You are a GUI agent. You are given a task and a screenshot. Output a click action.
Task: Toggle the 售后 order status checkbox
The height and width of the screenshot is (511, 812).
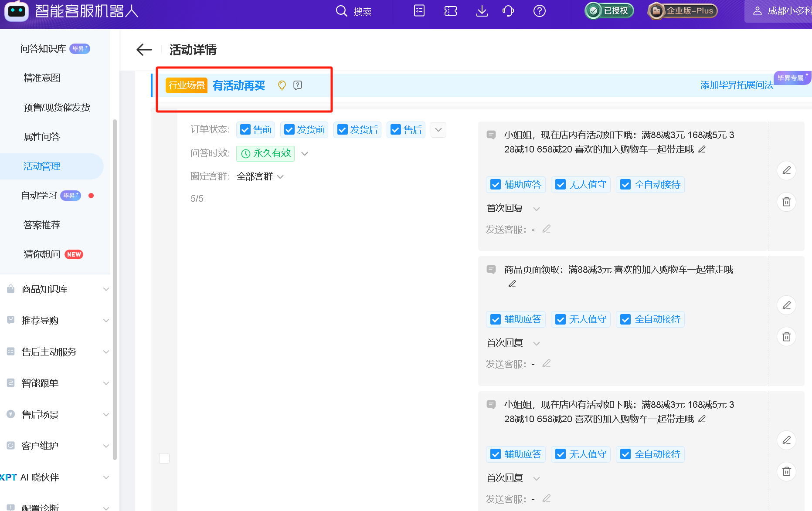[396, 130]
